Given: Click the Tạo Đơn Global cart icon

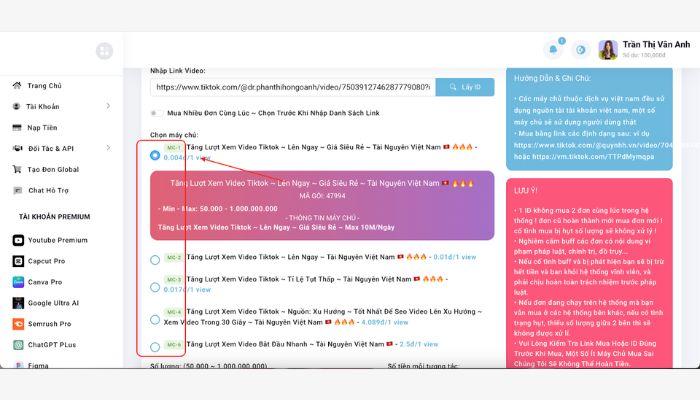Looking at the screenshot, I should [x=17, y=169].
